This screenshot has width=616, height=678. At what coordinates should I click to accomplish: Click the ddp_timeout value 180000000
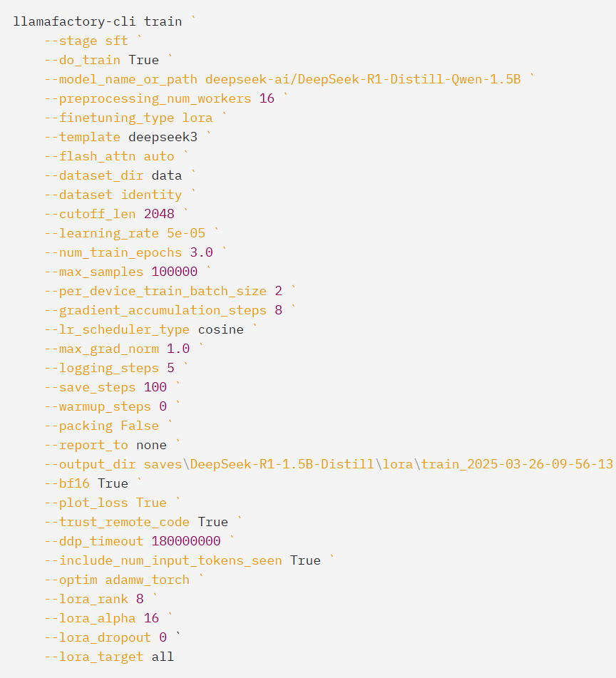(x=186, y=541)
